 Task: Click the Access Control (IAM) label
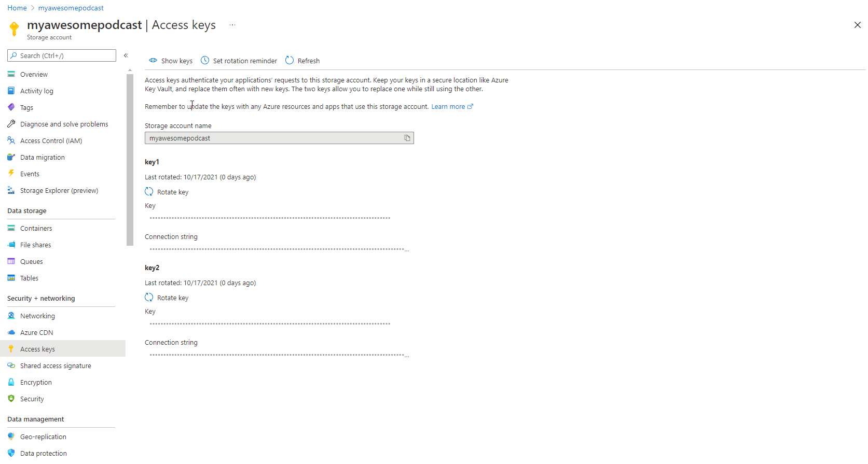[x=51, y=140]
